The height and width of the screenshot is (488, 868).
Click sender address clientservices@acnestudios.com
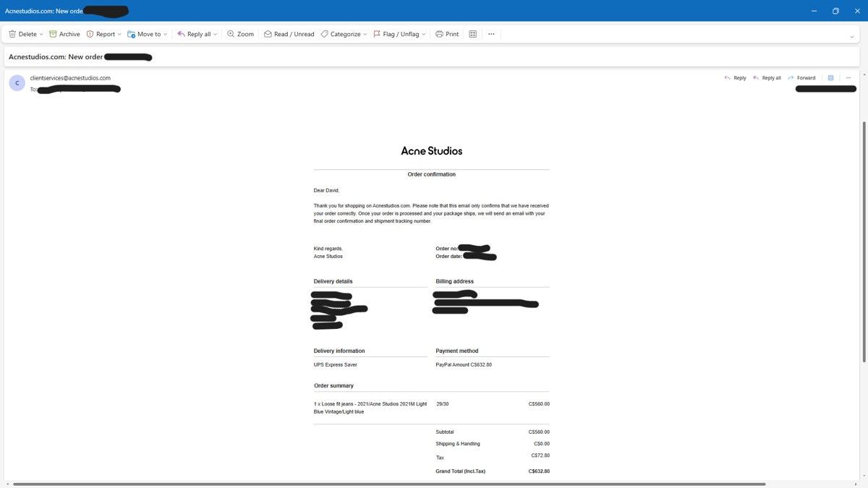tap(70, 78)
